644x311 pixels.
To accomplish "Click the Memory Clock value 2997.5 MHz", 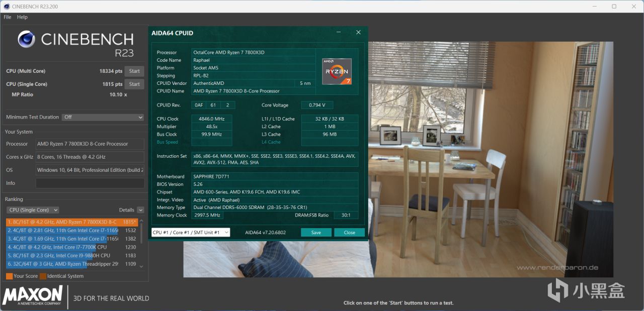I will point(207,215).
